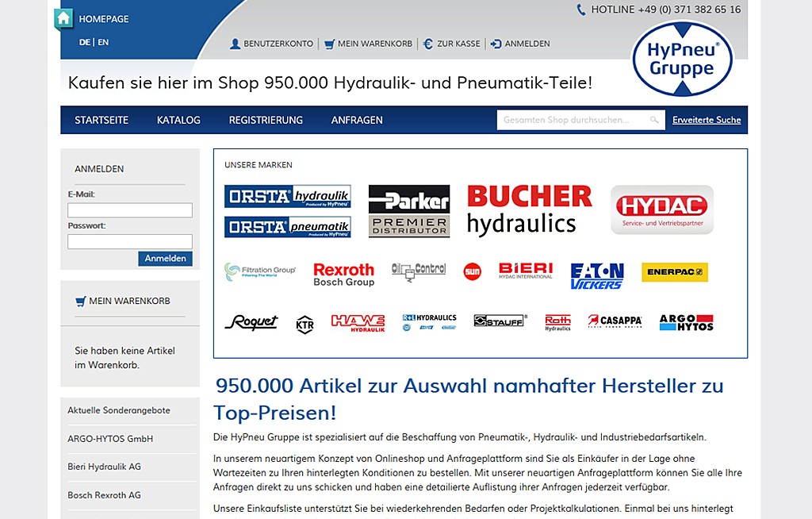
Task: Open the ANFRAGEN navigation tab
Action: click(x=357, y=120)
